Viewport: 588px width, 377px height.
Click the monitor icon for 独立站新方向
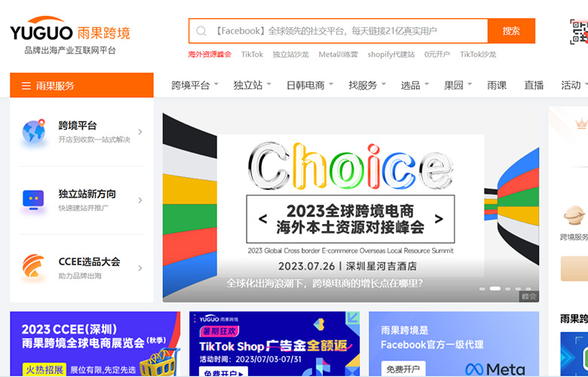click(33, 200)
